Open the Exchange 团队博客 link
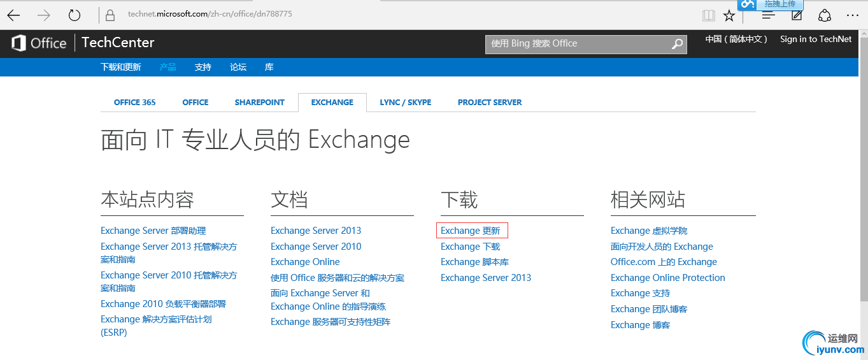 click(x=649, y=309)
